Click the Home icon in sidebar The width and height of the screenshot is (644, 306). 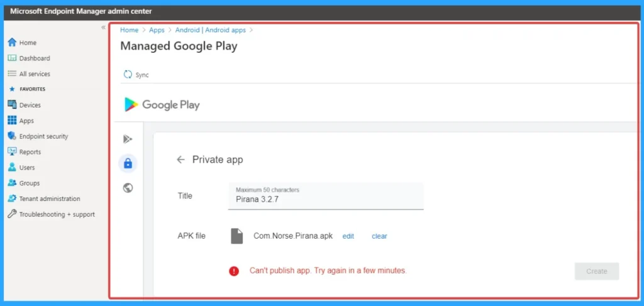pos(12,42)
